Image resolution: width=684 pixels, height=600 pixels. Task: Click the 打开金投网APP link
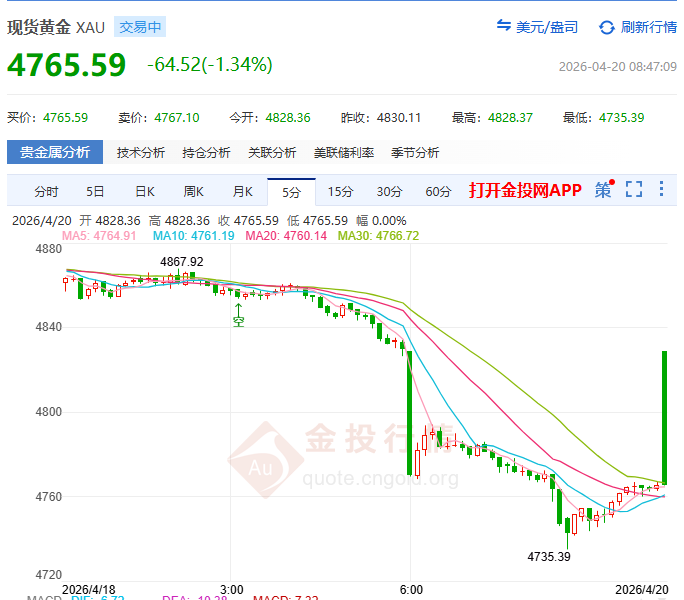[x=525, y=190]
